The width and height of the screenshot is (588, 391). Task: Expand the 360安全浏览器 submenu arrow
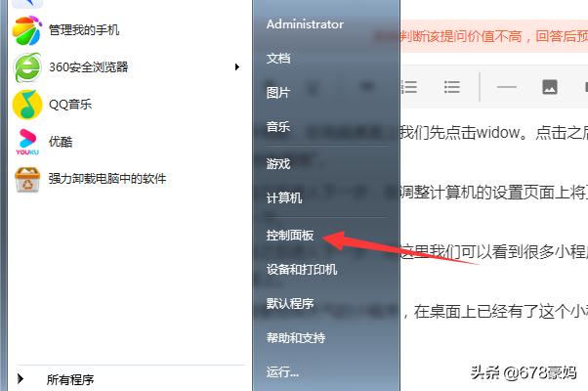pos(236,67)
